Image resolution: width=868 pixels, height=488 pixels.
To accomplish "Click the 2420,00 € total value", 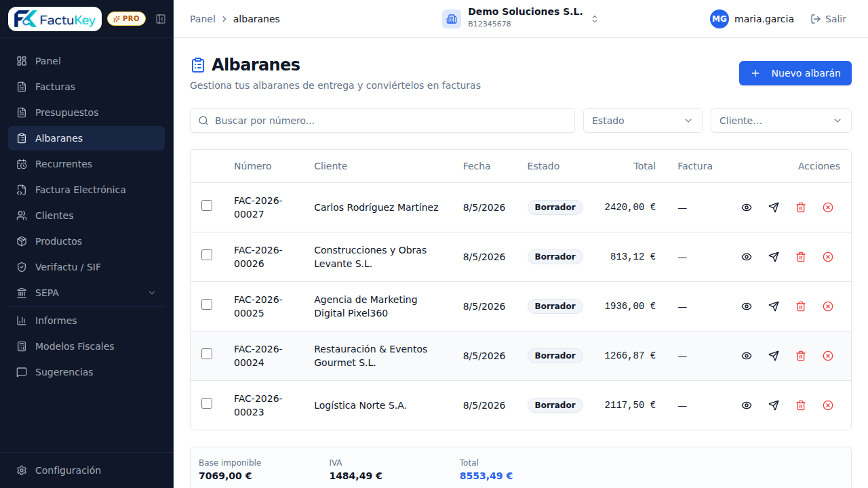I will (630, 207).
